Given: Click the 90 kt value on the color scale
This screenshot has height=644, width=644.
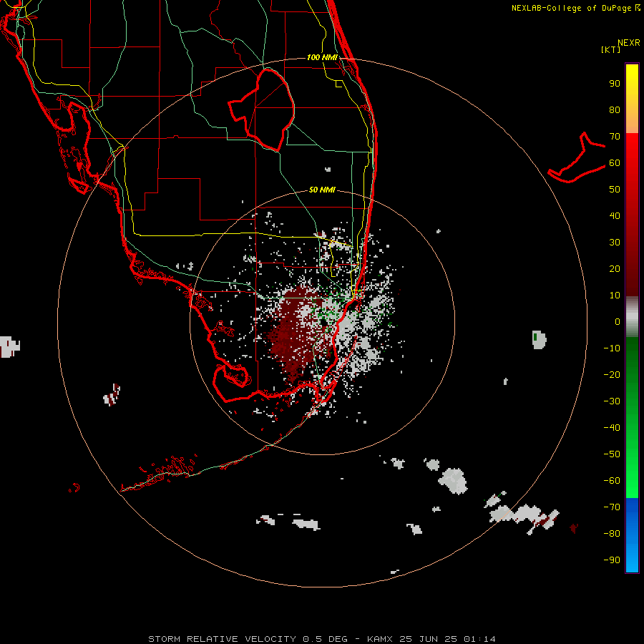Looking at the screenshot, I should (x=615, y=84).
